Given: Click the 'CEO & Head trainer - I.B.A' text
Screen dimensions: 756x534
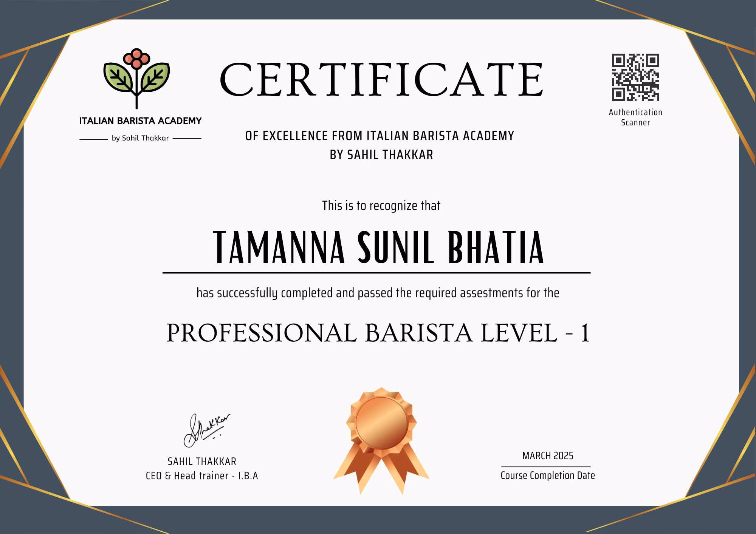Looking at the screenshot, I should (x=202, y=476).
